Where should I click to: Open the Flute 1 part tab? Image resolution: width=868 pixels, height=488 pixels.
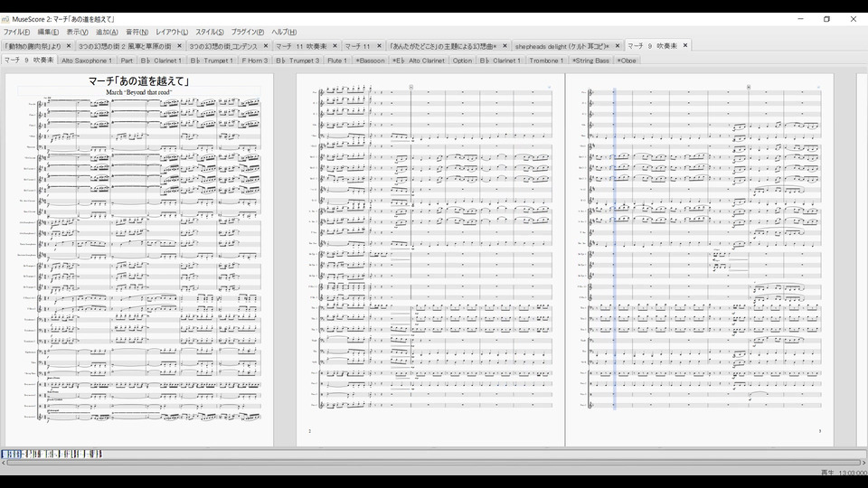[337, 61]
